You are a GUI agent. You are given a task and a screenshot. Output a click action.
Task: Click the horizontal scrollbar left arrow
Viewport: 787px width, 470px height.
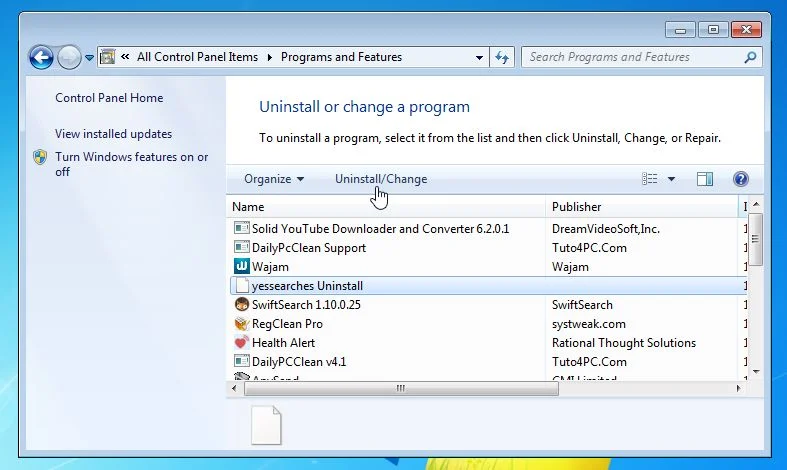[x=234, y=388]
